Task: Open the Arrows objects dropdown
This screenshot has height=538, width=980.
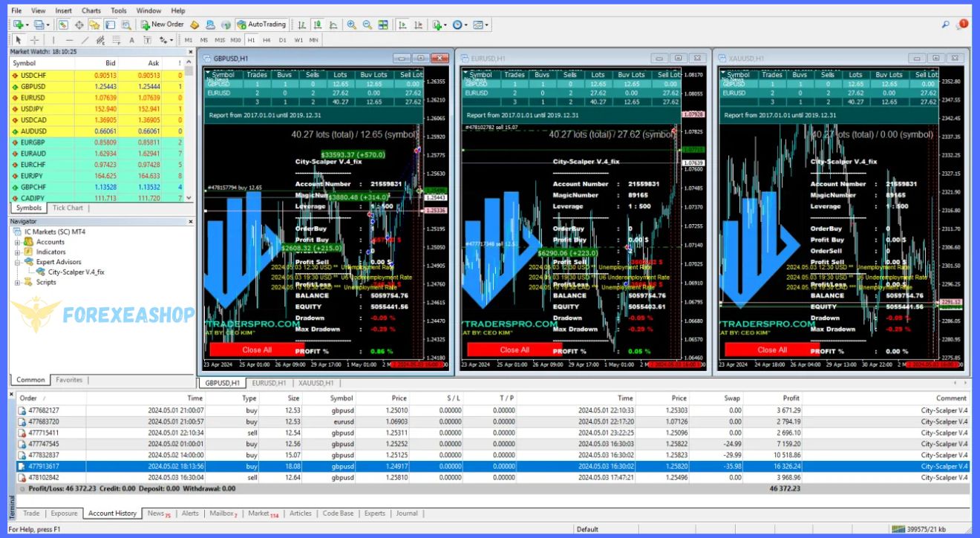Action: click(x=171, y=41)
